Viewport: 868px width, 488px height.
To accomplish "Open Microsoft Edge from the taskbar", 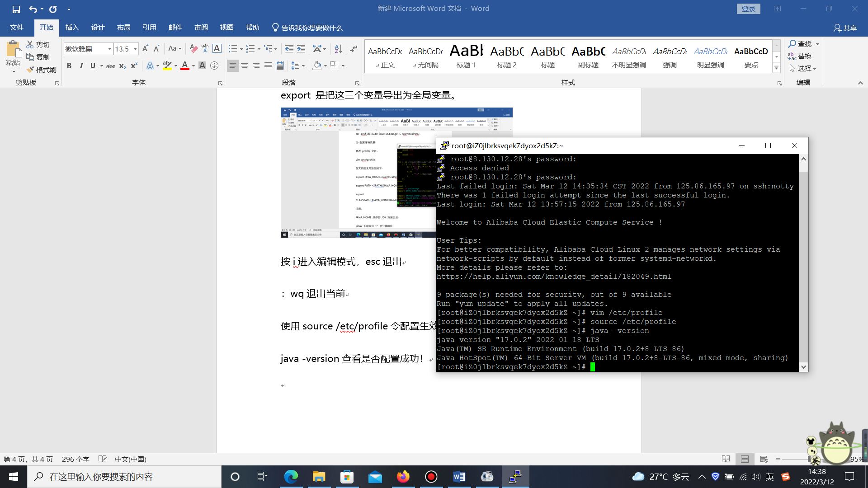I will (291, 477).
